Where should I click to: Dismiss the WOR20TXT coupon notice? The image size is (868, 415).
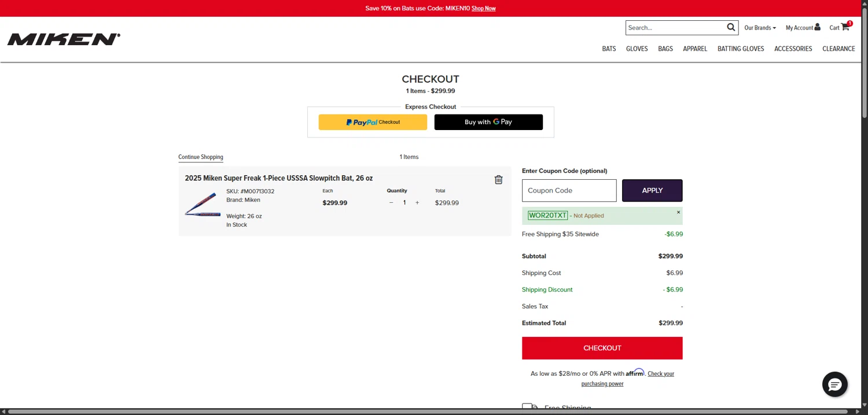point(679,212)
